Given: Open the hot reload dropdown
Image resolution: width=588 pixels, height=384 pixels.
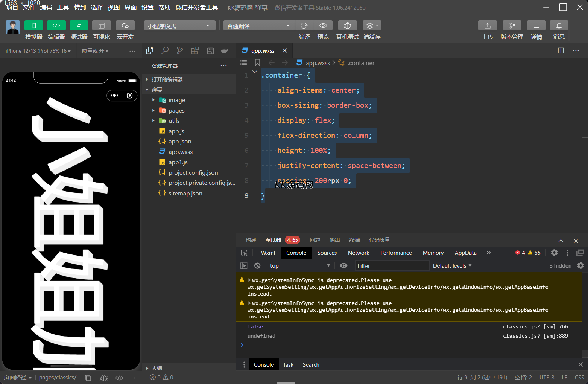Looking at the screenshot, I should (x=95, y=51).
